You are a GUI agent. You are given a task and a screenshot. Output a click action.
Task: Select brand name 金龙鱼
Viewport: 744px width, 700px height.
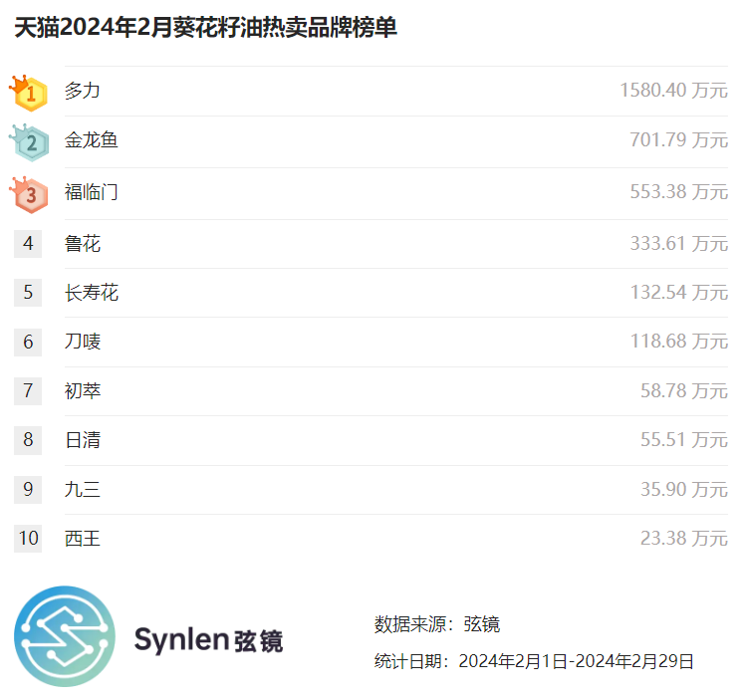pyautogui.click(x=91, y=140)
